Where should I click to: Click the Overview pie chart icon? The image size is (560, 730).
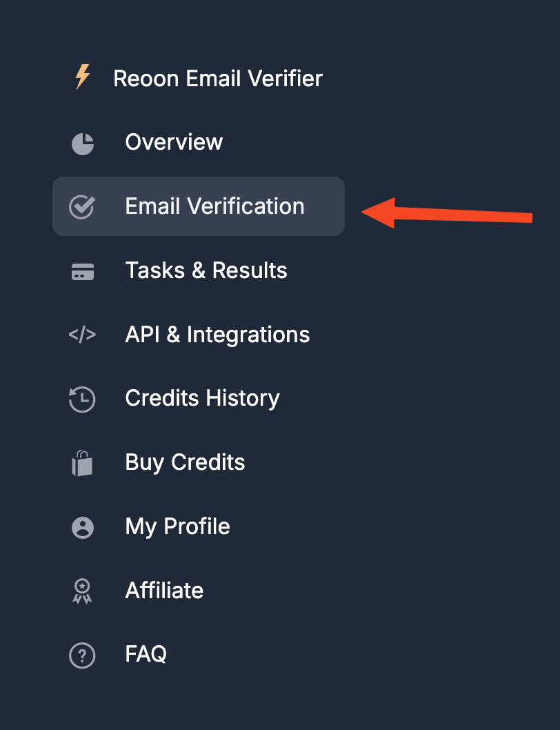(82, 144)
